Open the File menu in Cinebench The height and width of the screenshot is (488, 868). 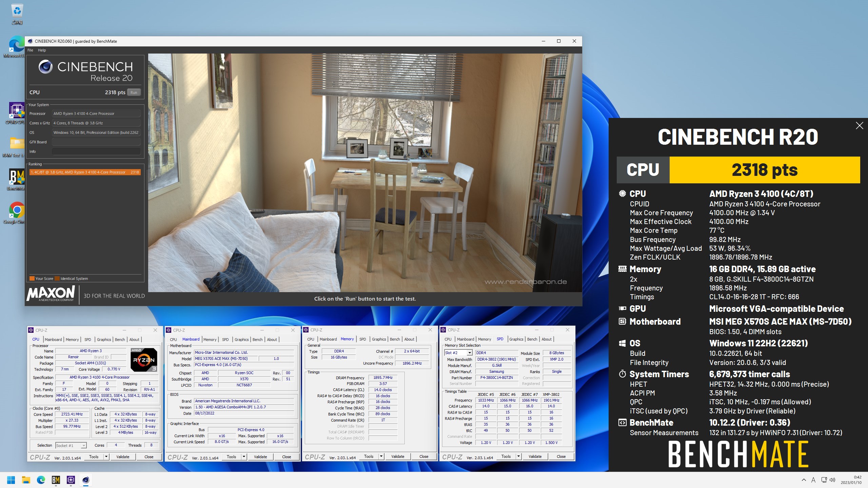click(x=31, y=50)
